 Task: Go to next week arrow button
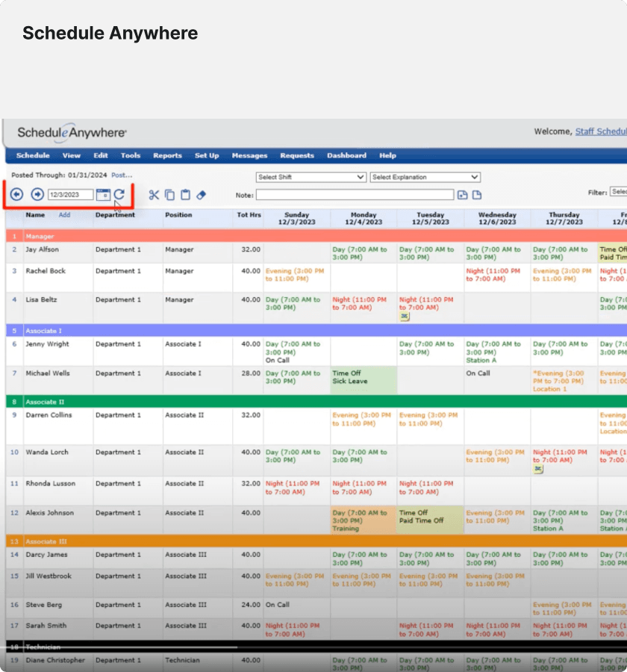[37, 194]
